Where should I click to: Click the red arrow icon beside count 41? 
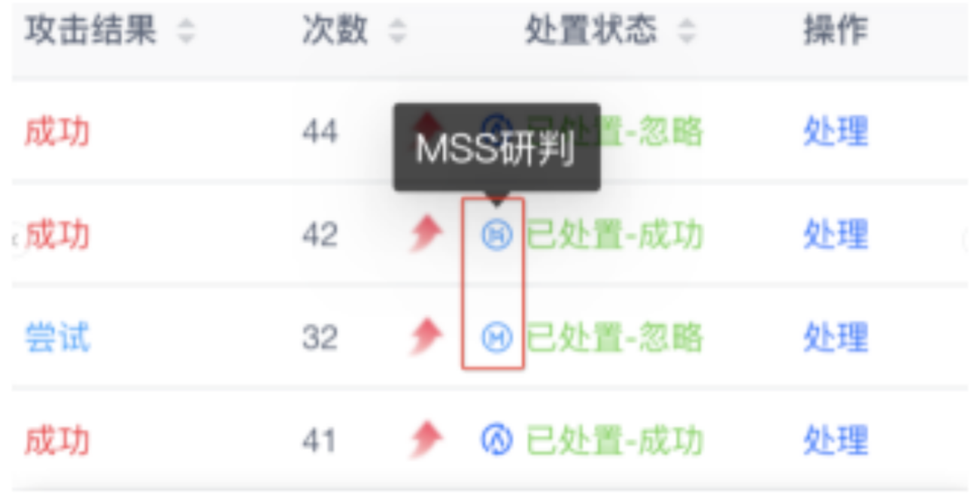pos(426,440)
